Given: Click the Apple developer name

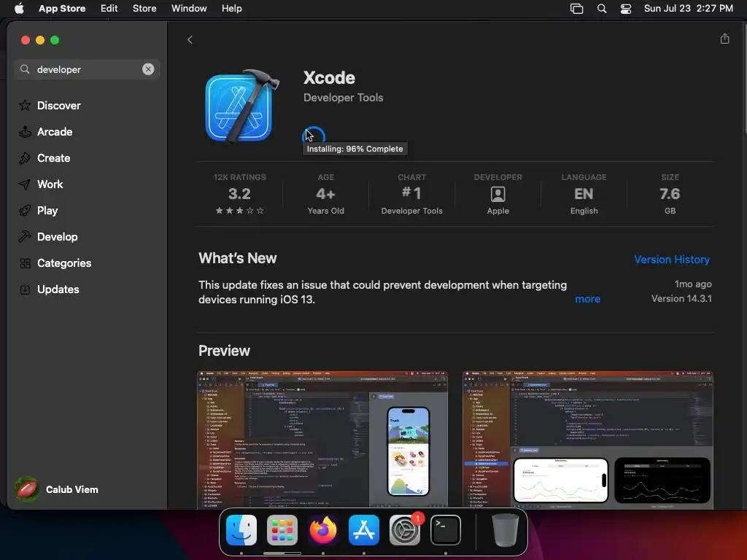Looking at the screenshot, I should [x=498, y=211].
